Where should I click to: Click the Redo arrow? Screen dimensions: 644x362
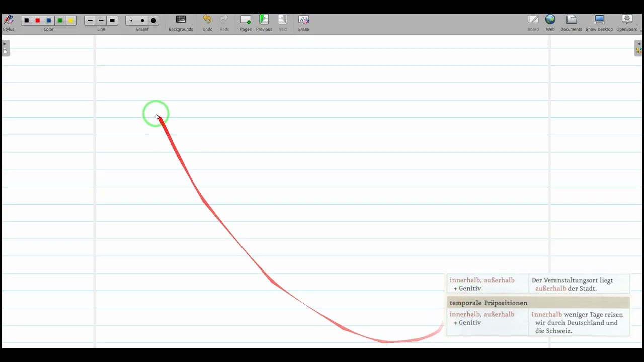point(224,23)
